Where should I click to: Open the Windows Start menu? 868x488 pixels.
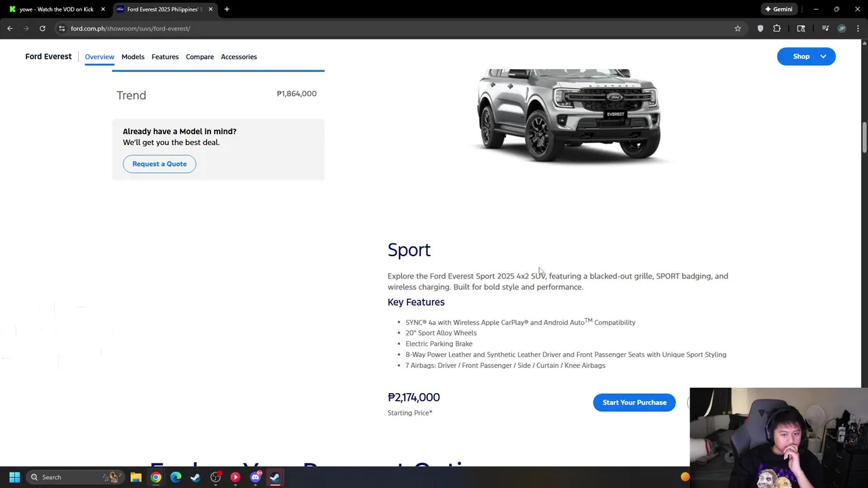(14, 477)
